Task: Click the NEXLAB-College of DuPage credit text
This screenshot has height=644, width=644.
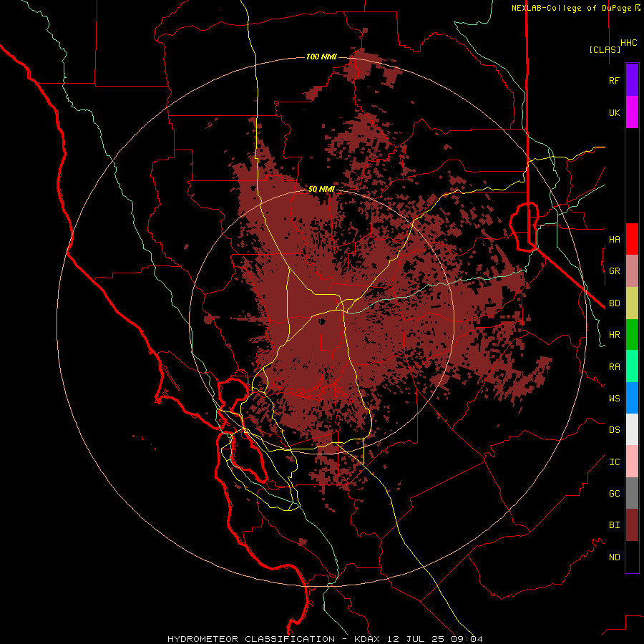Action: 575,8
